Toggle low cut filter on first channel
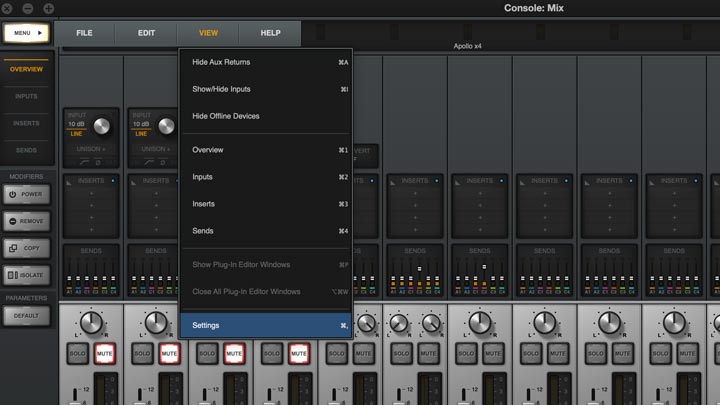720x405 pixels. pyautogui.click(x=84, y=163)
